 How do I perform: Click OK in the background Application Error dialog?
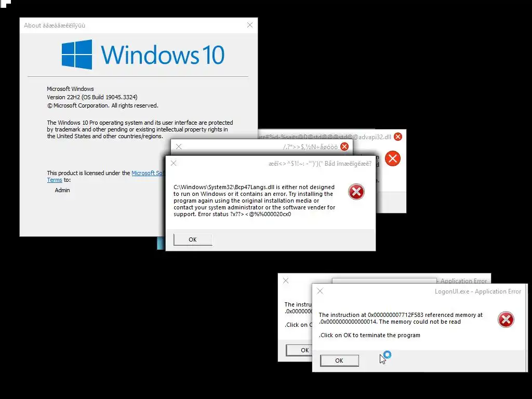[x=299, y=350]
